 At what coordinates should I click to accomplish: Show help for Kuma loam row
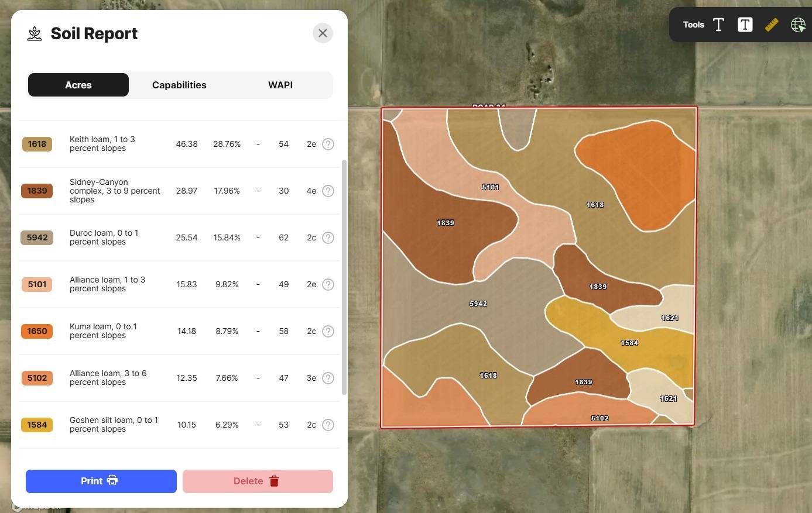coord(328,331)
